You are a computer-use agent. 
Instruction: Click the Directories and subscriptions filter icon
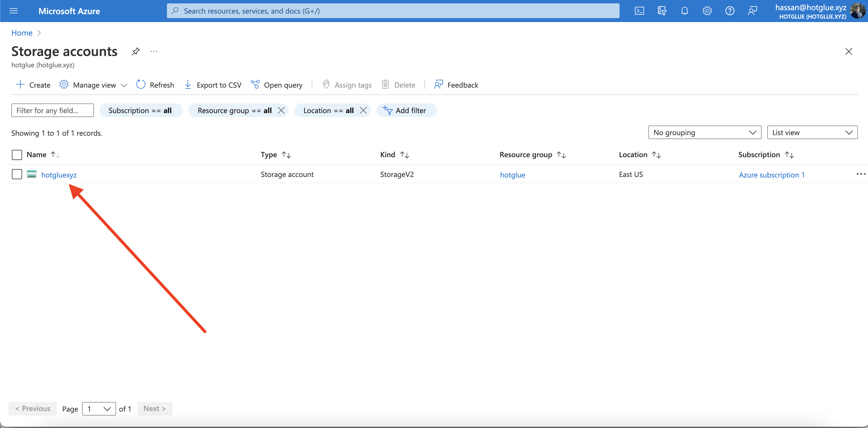click(x=661, y=11)
